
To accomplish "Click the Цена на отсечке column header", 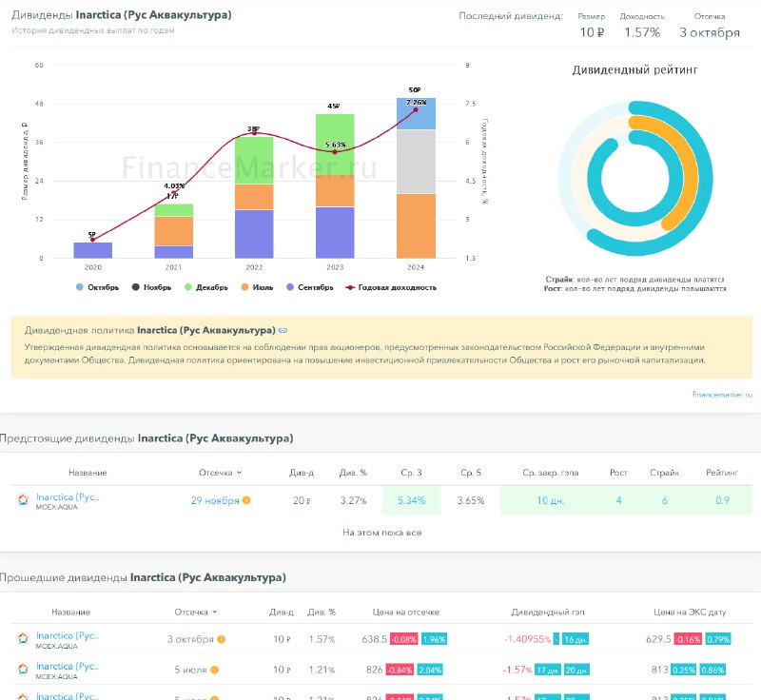I will (x=406, y=612).
